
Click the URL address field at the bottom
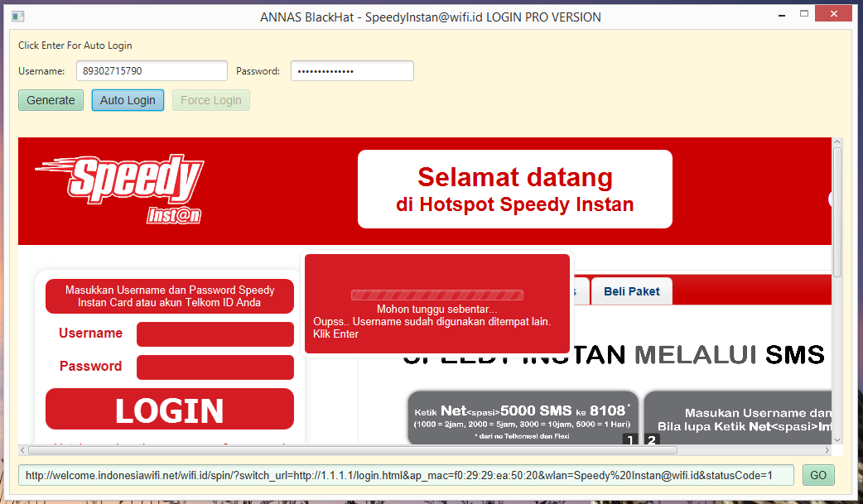point(406,475)
